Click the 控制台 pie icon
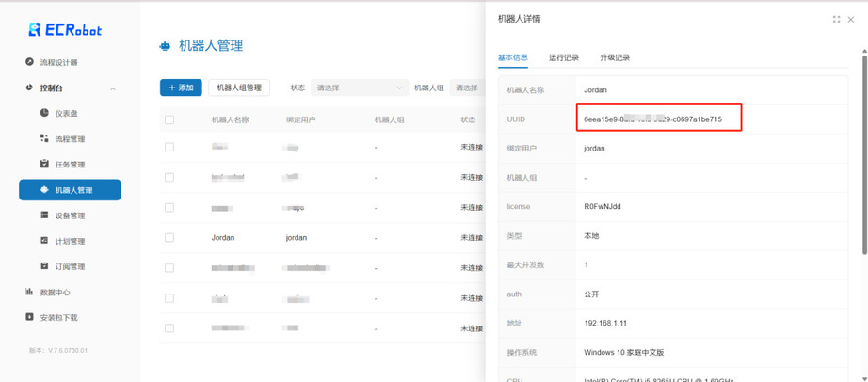 click(x=29, y=88)
